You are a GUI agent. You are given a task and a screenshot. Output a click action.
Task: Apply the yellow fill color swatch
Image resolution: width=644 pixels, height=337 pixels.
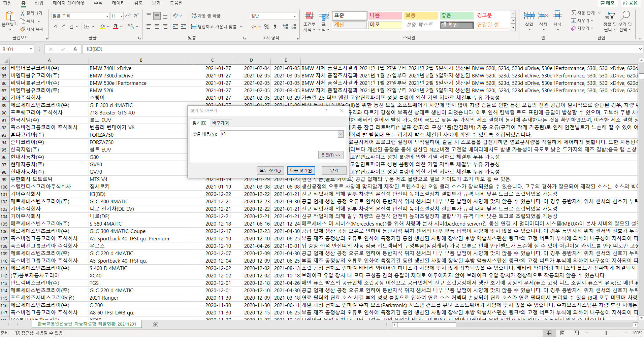(x=102, y=27)
